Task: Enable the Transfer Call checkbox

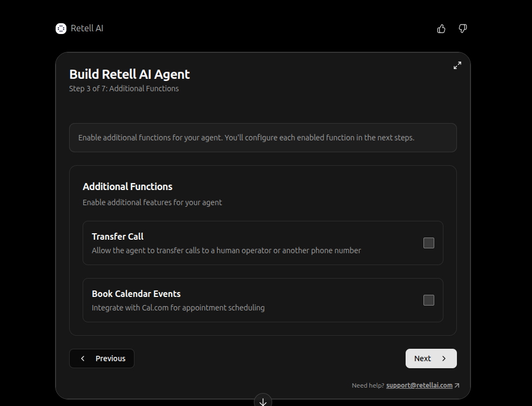Action: pos(428,243)
